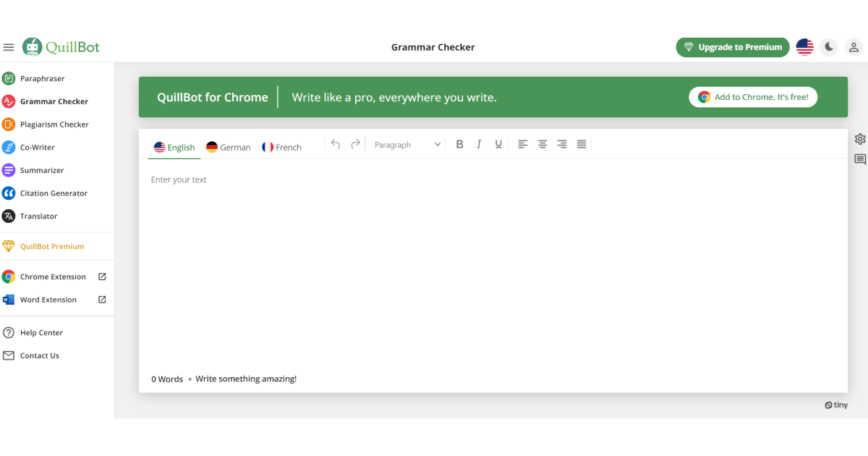
Task: Click the QuillBot logo
Action: click(61, 47)
